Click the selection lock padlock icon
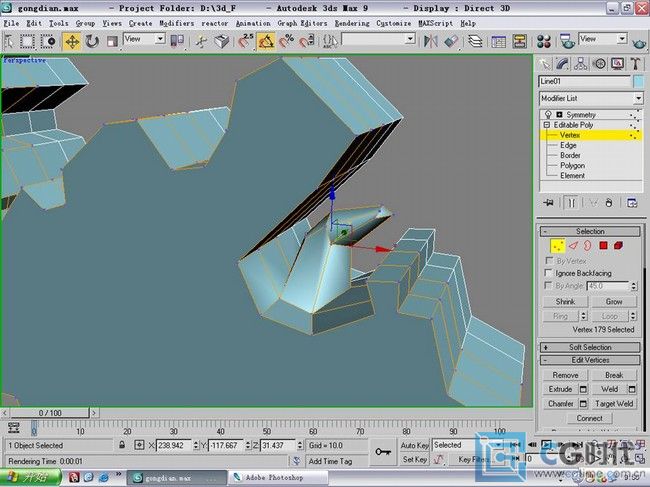 [122, 445]
